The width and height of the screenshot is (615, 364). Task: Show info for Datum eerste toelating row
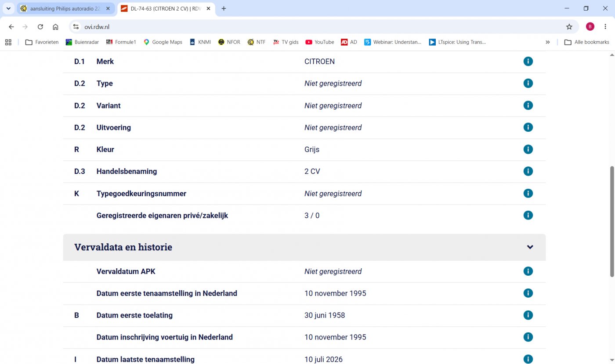(528, 315)
